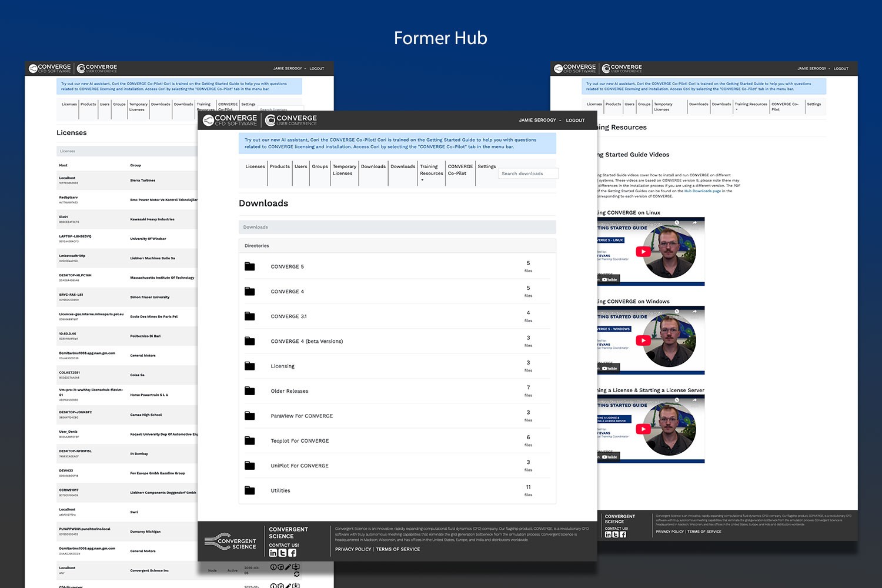882x588 pixels.
Task: Click share arrow on the Linux video
Action: pyautogui.click(x=694, y=223)
